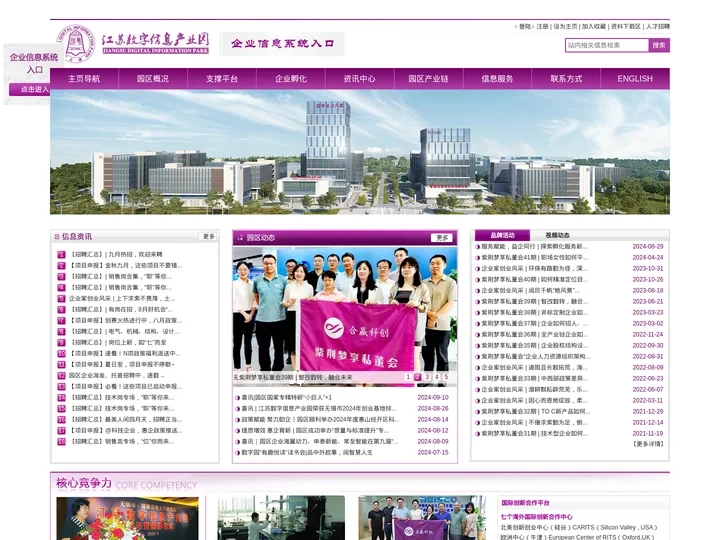This screenshot has width=720, height=540.
Task: Open 七个海外国际创新合作中心 link
Action: (536, 517)
